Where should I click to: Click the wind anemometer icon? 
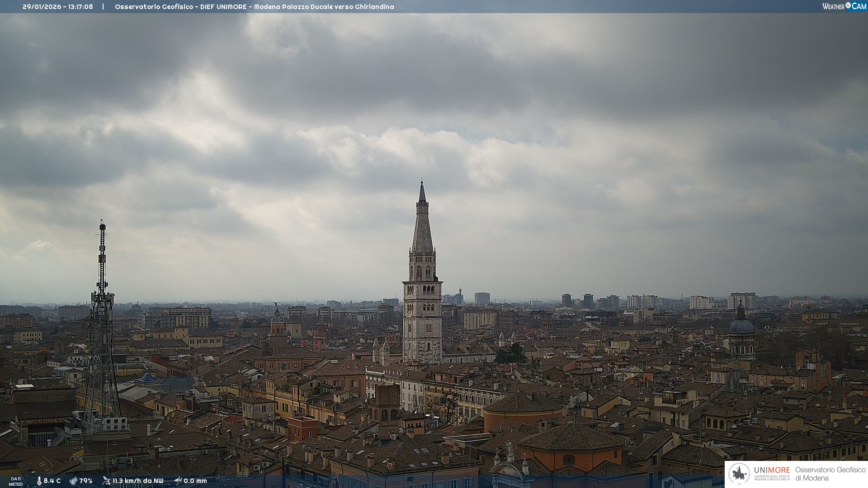(106, 481)
